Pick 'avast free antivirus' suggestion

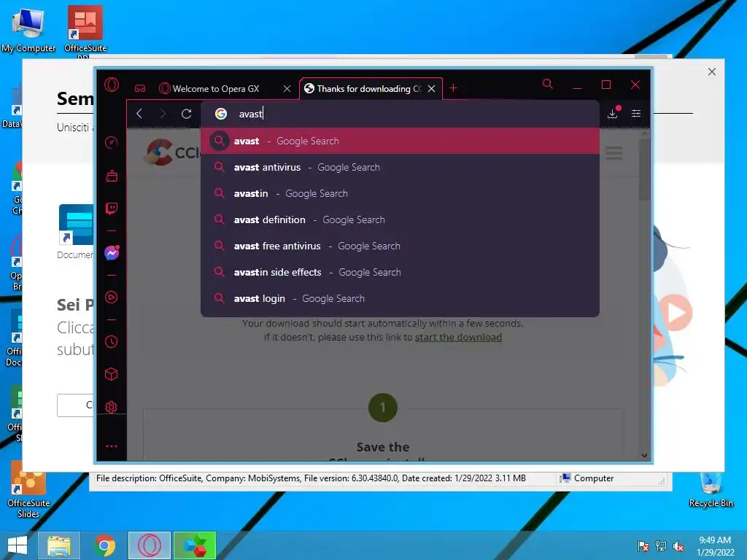tap(400, 246)
